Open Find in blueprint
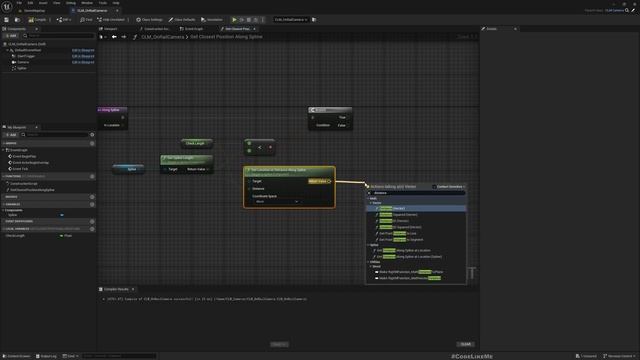This screenshot has width=640, height=360. pyautogui.click(x=86, y=20)
